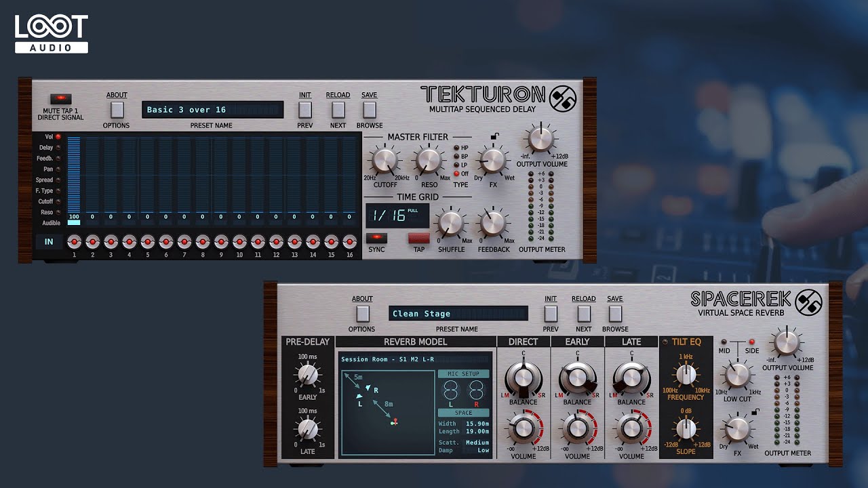The width and height of the screenshot is (868, 488).
Task: Click Spacerek Save/Browse button
Action: pyautogui.click(x=615, y=313)
